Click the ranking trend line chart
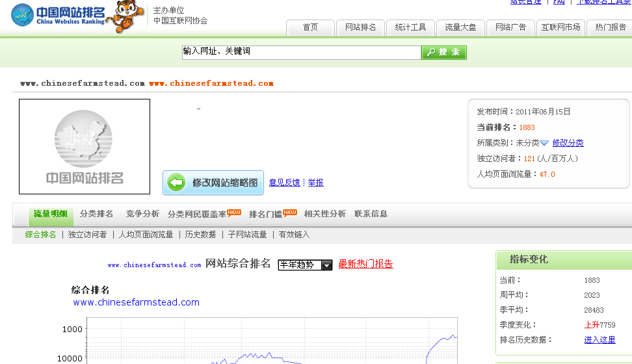 [272, 341]
